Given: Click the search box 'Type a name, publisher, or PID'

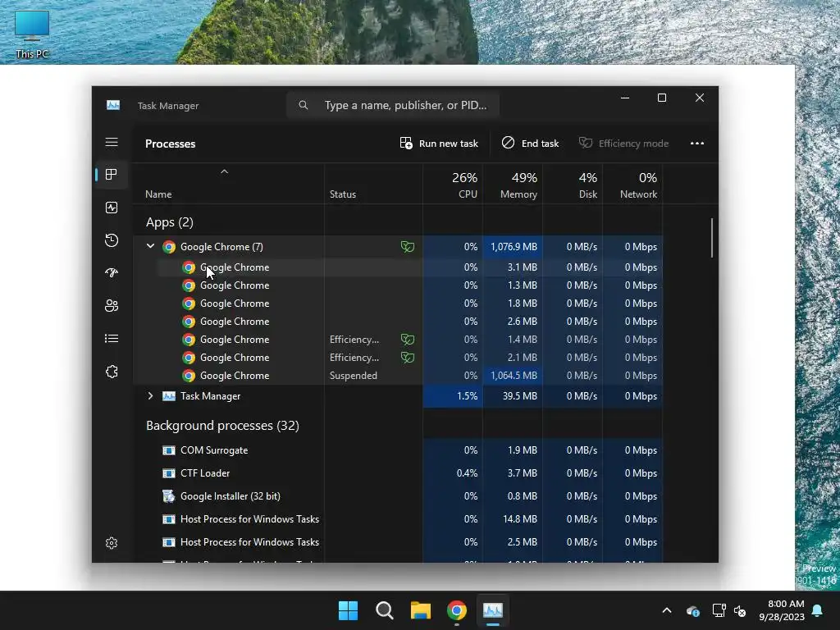Looking at the screenshot, I should click(393, 105).
